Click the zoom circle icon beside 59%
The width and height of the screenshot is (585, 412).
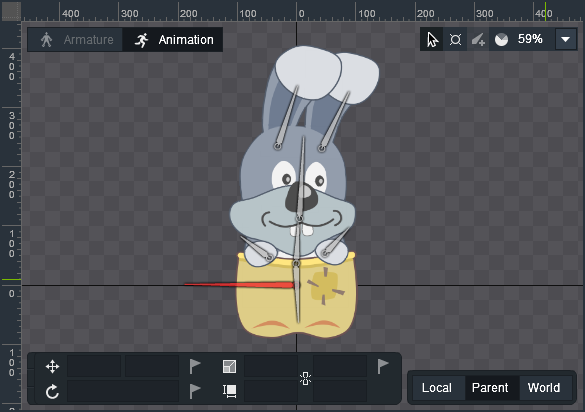pyautogui.click(x=501, y=40)
